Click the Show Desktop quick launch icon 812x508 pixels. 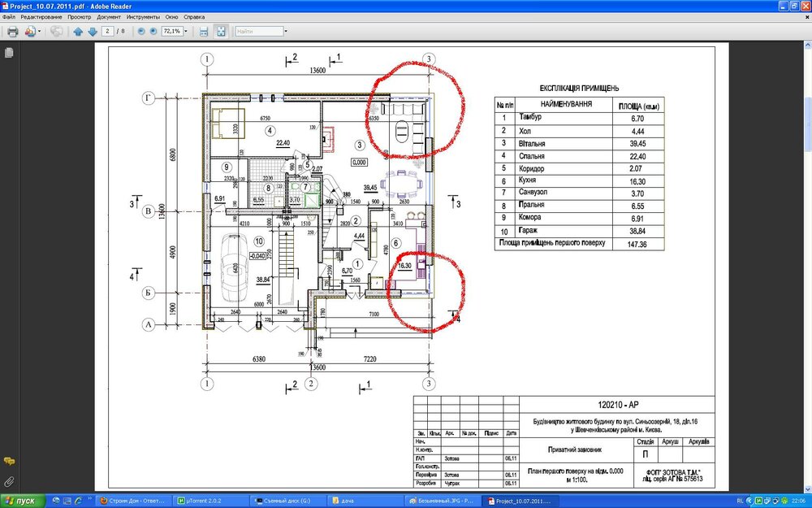pyautogui.click(x=67, y=501)
